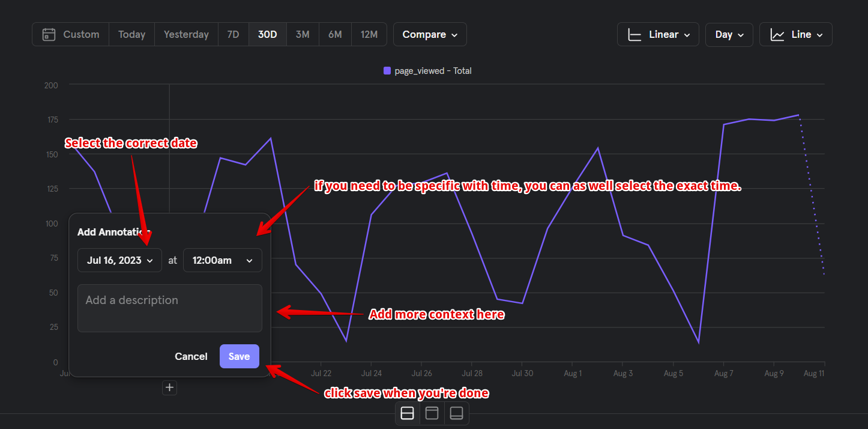This screenshot has height=429, width=868.
Task: Cancel the Add Annotation dialog
Action: tap(191, 356)
